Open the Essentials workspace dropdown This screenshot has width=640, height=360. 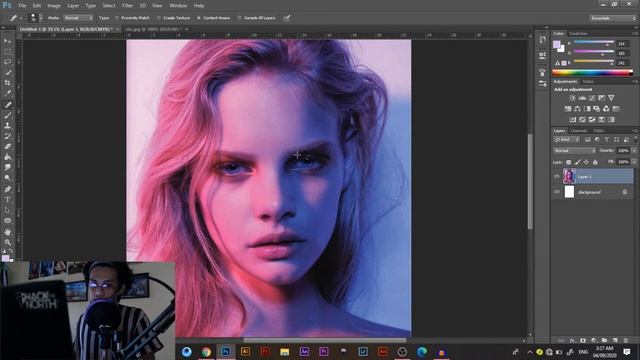[612, 18]
